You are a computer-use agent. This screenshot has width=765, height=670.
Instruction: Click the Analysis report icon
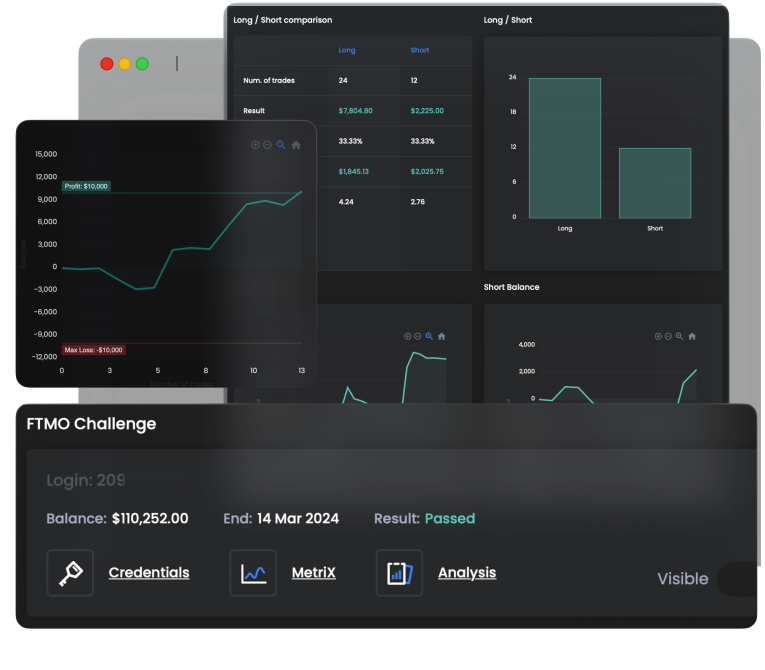399,573
